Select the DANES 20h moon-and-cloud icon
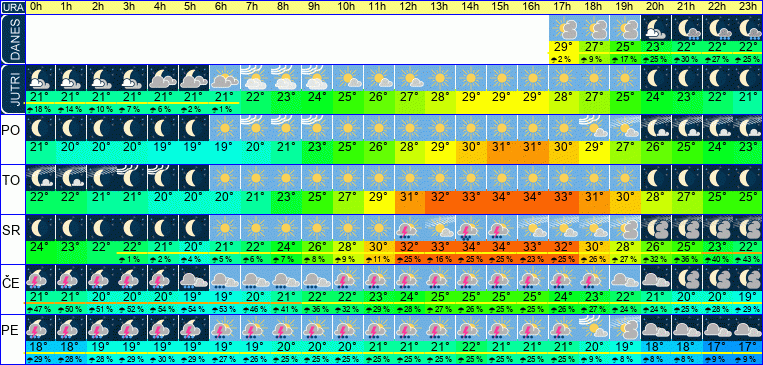 656,28
